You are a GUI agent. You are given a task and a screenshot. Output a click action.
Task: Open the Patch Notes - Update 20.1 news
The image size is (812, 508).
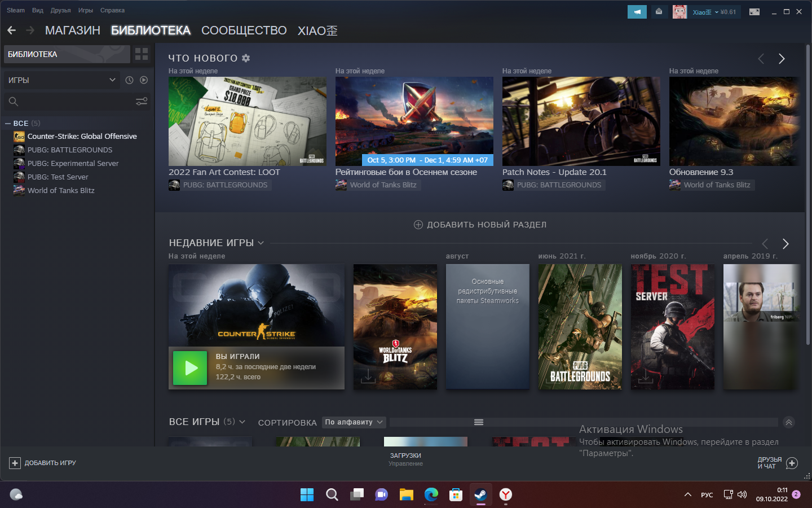(581, 121)
